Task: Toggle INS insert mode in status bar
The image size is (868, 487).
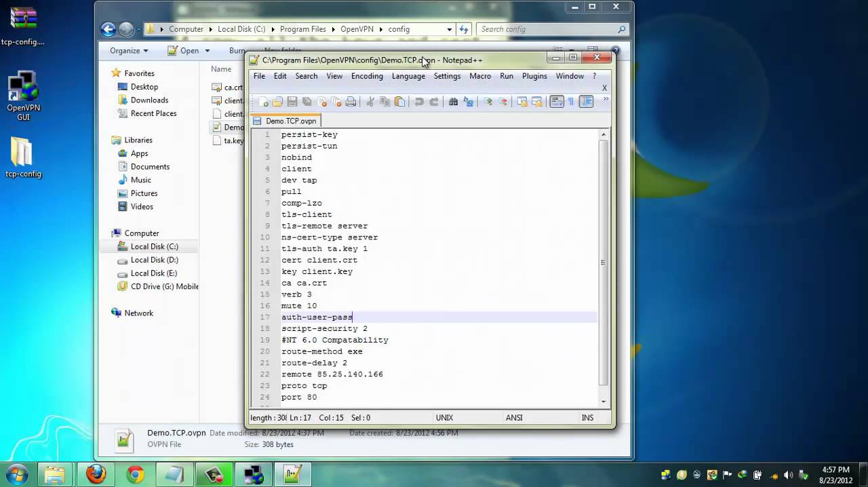Action: (x=587, y=418)
